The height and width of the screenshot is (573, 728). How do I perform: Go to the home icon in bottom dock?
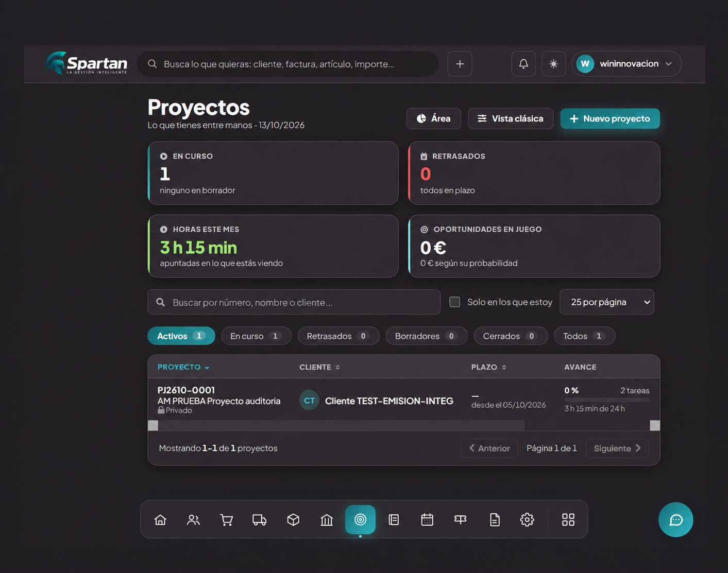point(160,519)
